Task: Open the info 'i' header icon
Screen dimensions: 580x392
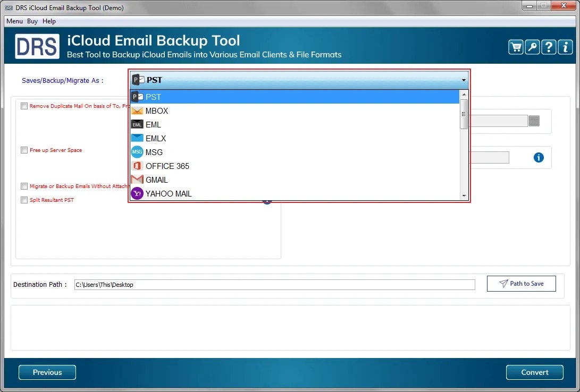Action: (565, 47)
